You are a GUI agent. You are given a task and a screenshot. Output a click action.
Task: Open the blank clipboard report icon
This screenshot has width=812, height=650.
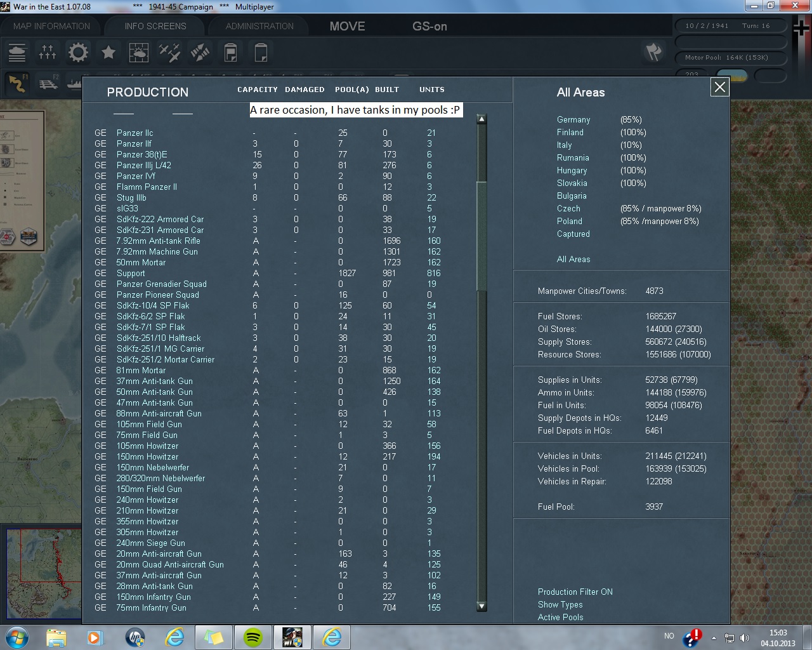point(261,52)
